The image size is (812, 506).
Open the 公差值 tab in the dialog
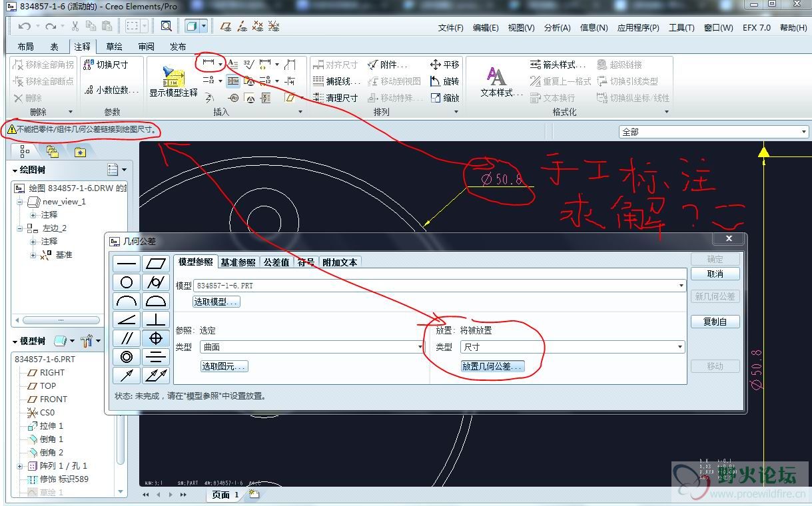(276, 262)
